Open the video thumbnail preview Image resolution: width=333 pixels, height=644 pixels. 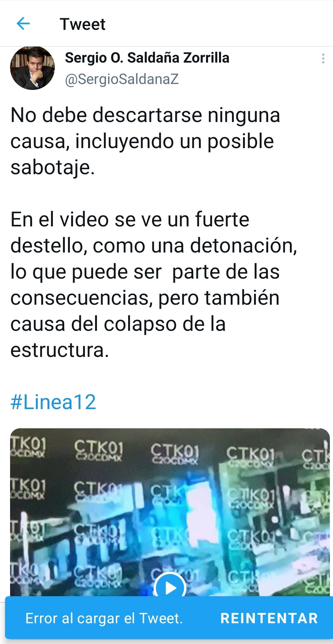pyautogui.click(x=170, y=512)
